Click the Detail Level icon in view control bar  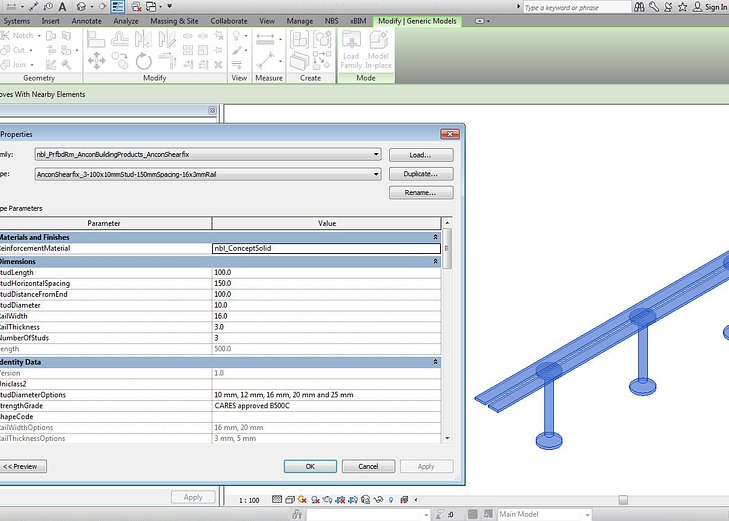click(x=277, y=499)
